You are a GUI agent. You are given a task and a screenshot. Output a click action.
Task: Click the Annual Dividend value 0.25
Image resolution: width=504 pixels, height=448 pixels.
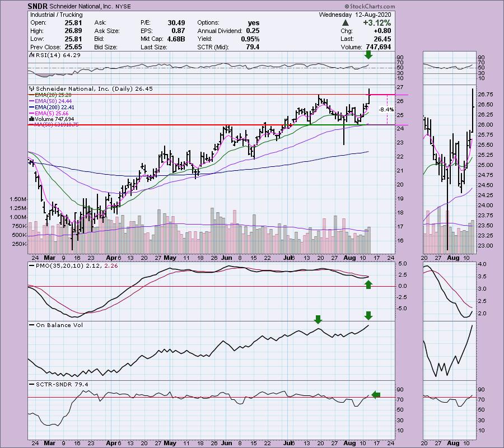tap(253, 31)
